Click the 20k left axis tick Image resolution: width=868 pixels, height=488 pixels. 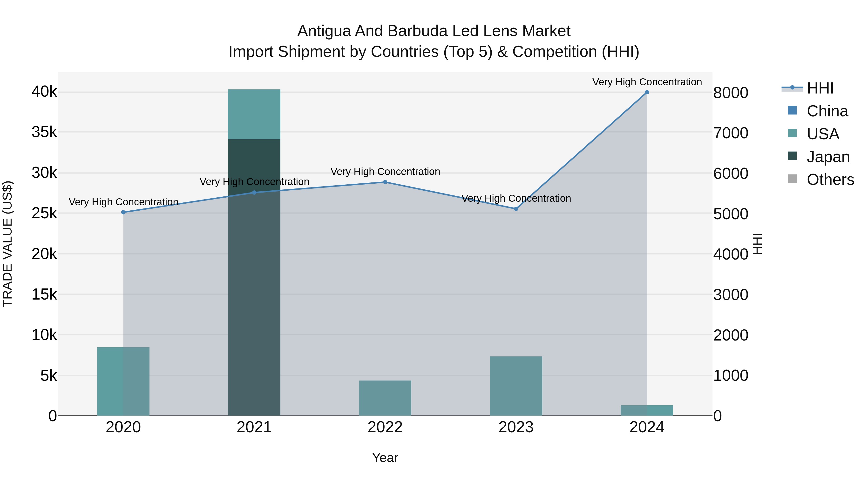(x=44, y=254)
